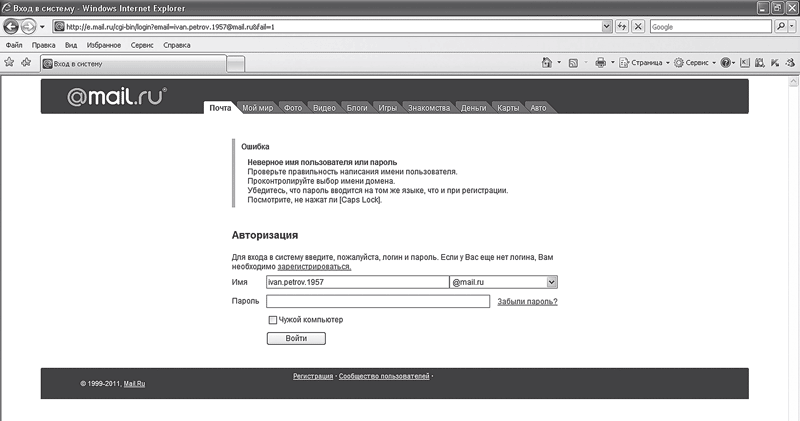Stop loading with the X icon
Viewport: 800px width, 421px height.
pos(638,27)
